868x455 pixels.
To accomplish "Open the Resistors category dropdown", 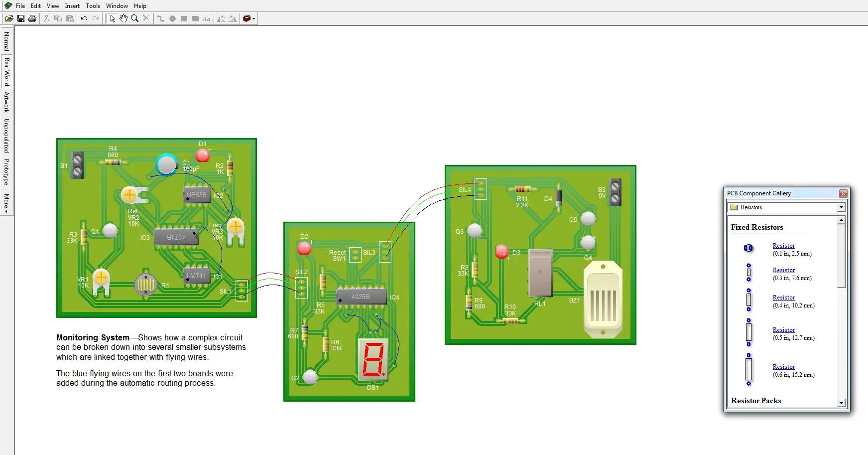I will (841, 207).
